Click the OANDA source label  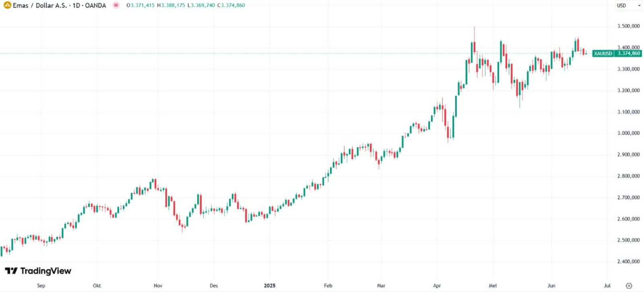click(95, 6)
